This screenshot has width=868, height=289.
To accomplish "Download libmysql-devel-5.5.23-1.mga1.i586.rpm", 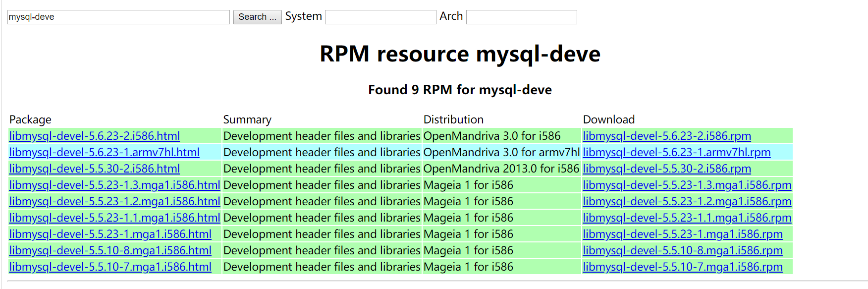I will pos(683,234).
